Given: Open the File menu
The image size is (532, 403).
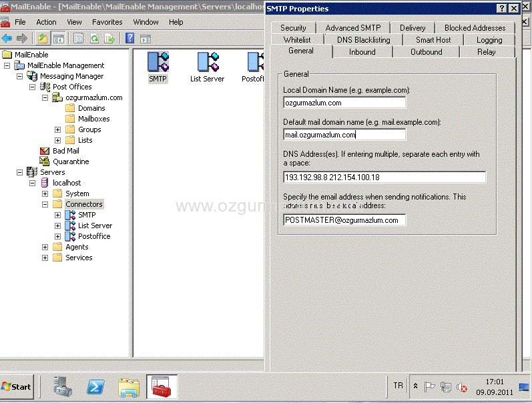Looking at the screenshot, I should pos(20,22).
